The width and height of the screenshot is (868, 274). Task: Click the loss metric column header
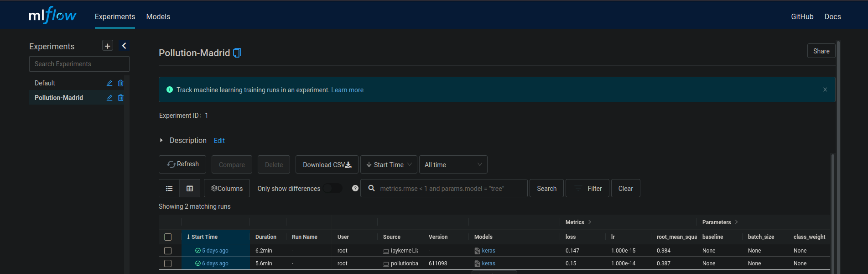pyautogui.click(x=571, y=237)
